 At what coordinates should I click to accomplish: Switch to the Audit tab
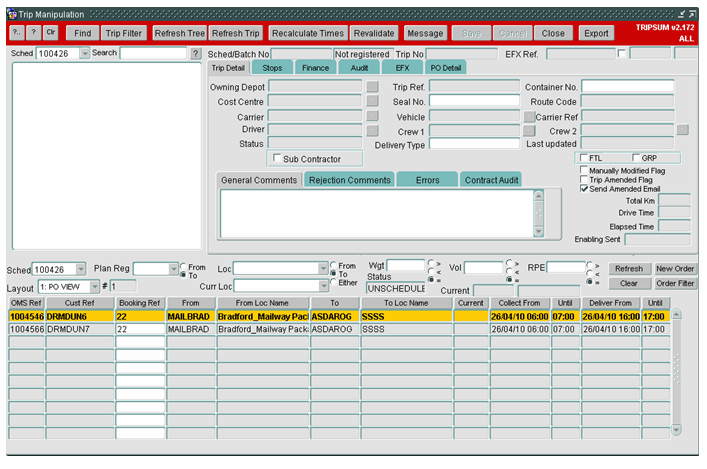coord(359,68)
